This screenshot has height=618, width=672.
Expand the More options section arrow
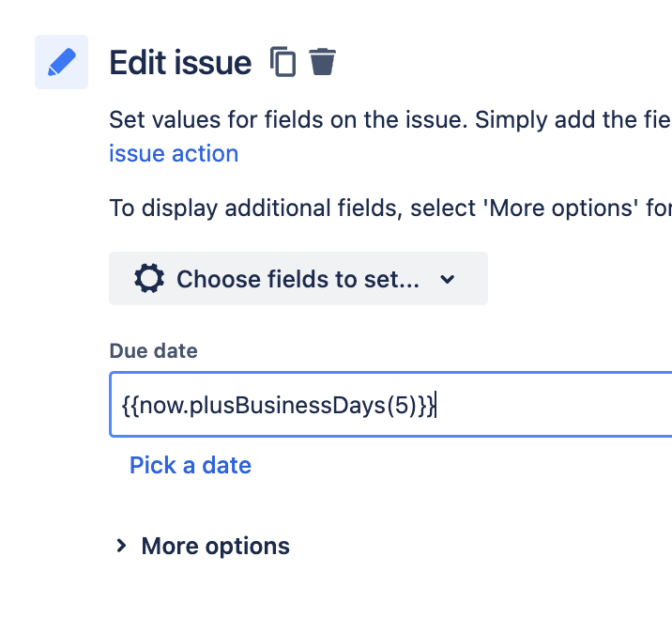[x=121, y=546]
